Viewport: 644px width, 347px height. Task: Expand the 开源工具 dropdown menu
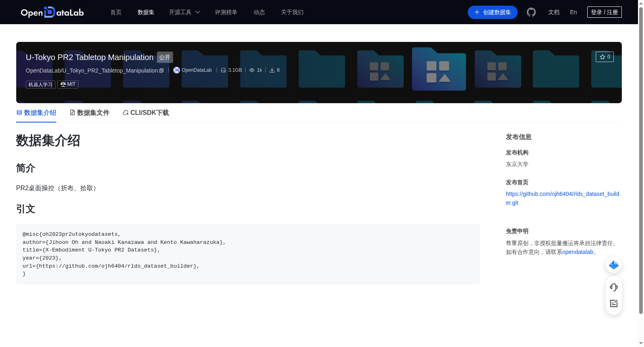[184, 12]
